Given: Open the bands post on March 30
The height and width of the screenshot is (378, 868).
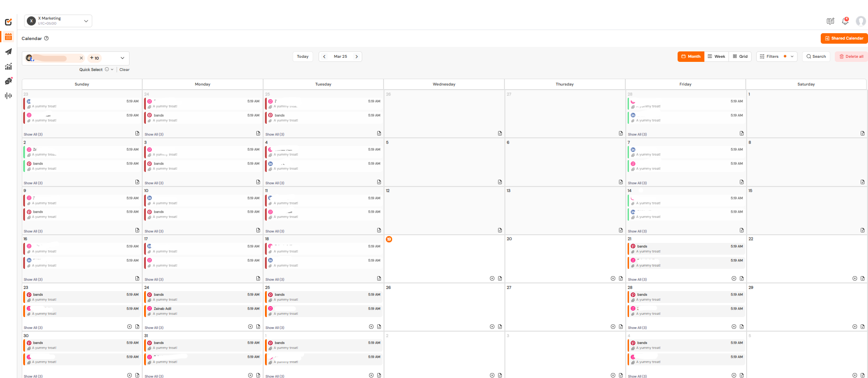Looking at the screenshot, I should pyautogui.click(x=82, y=345).
